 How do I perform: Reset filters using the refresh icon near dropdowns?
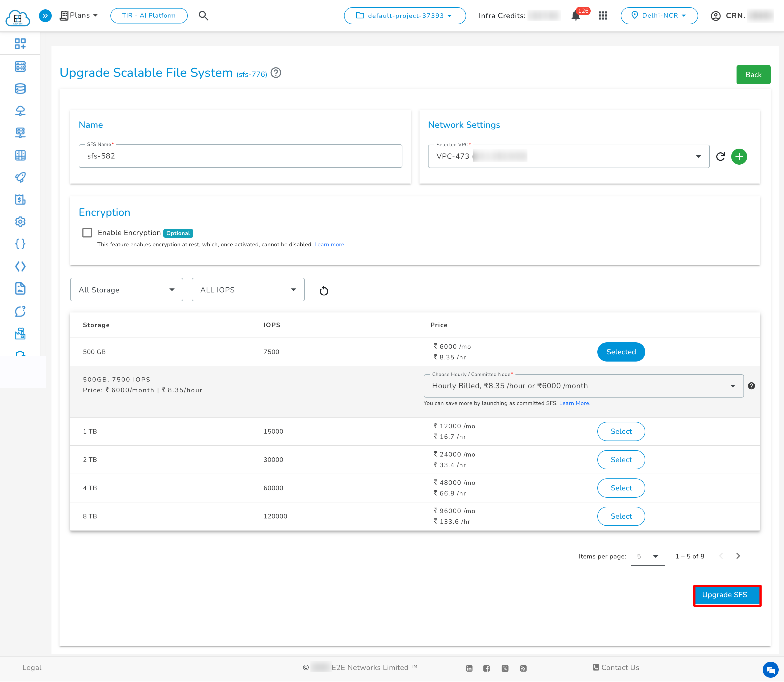tap(324, 290)
